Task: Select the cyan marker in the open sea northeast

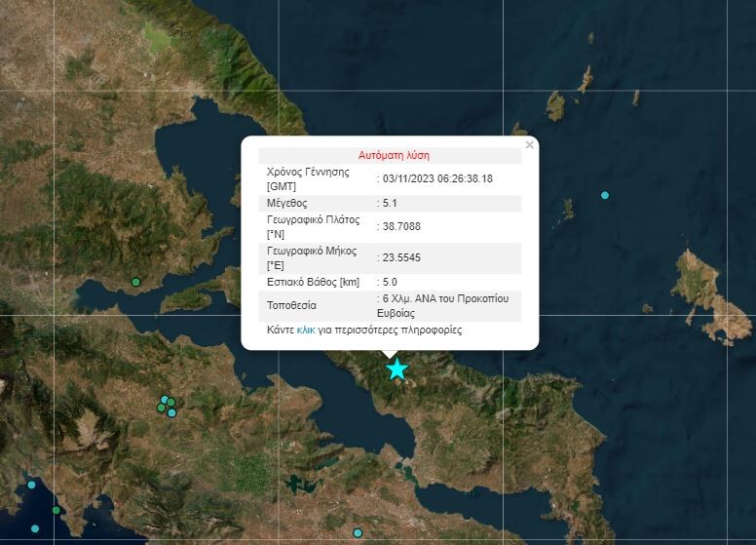Action: 605,195
